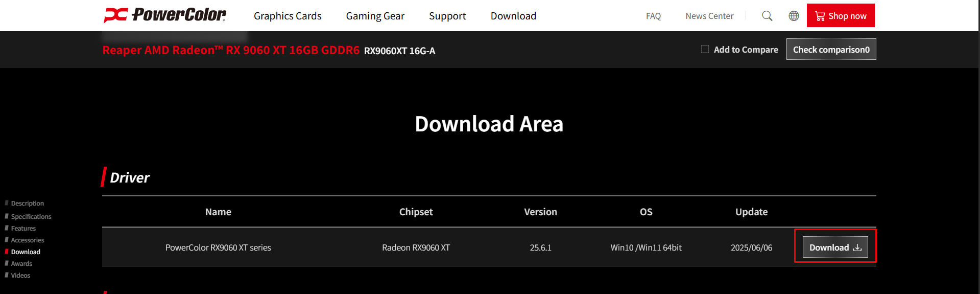The height and width of the screenshot is (294, 980).
Task: Jump to the Awards section in the sidebar
Action: click(21, 263)
